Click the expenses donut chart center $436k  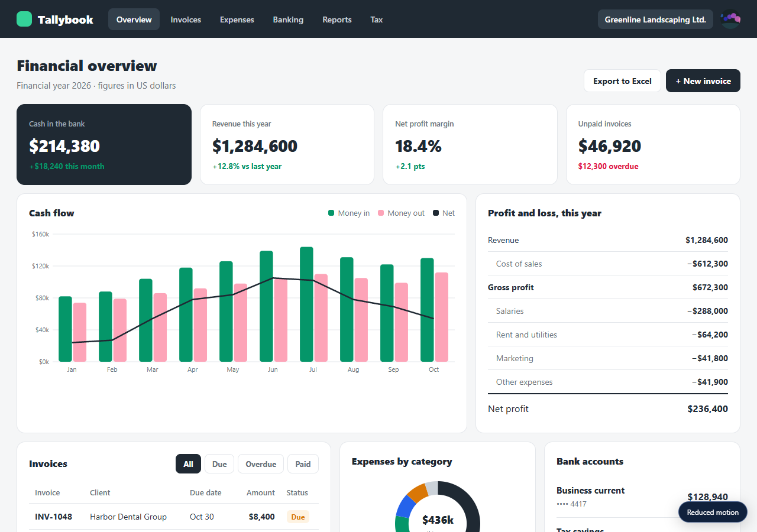[x=438, y=520]
